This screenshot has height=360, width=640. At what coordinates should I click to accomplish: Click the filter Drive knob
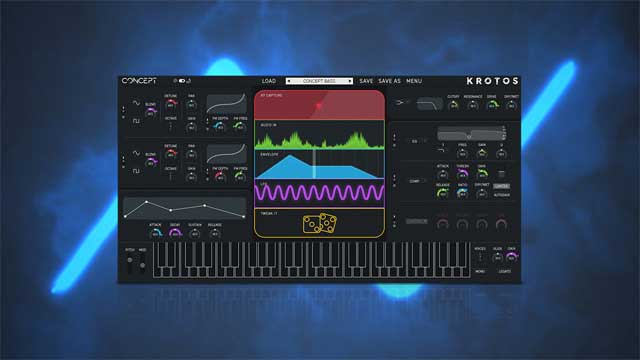click(x=492, y=105)
